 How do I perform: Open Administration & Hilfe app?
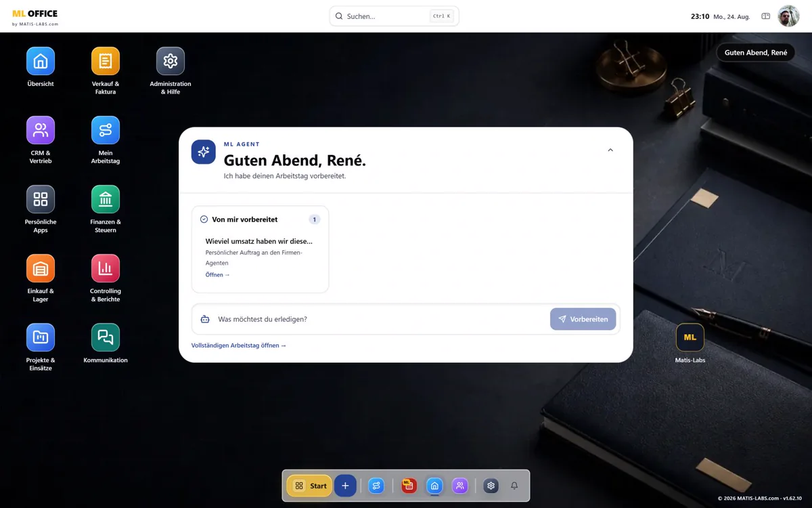pos(171,61)
